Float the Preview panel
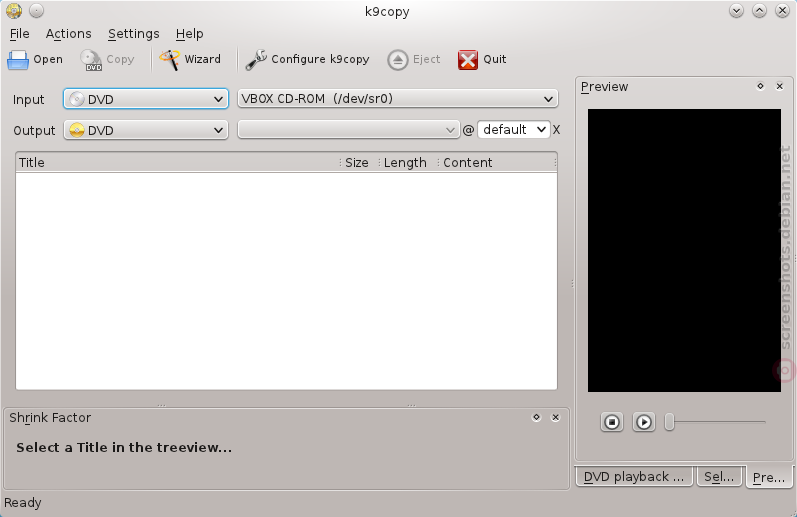Screen dimensions: 797x517 pyautogui.click(x=760, y=86)
